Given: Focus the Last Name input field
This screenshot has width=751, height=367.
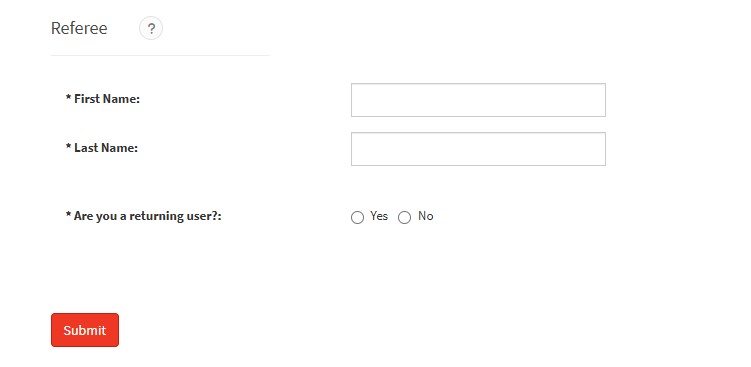Looking at the screenshot, I should click(478, 149).
